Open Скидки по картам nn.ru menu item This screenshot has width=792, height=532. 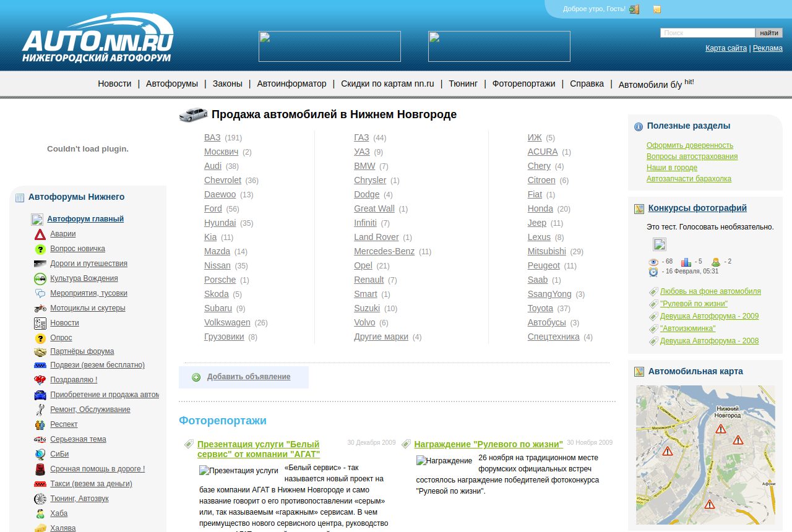coord(387,84)
